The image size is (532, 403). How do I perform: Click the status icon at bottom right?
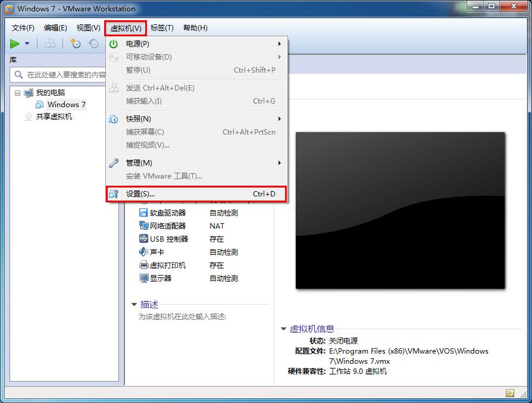click(x=509, y=393)
